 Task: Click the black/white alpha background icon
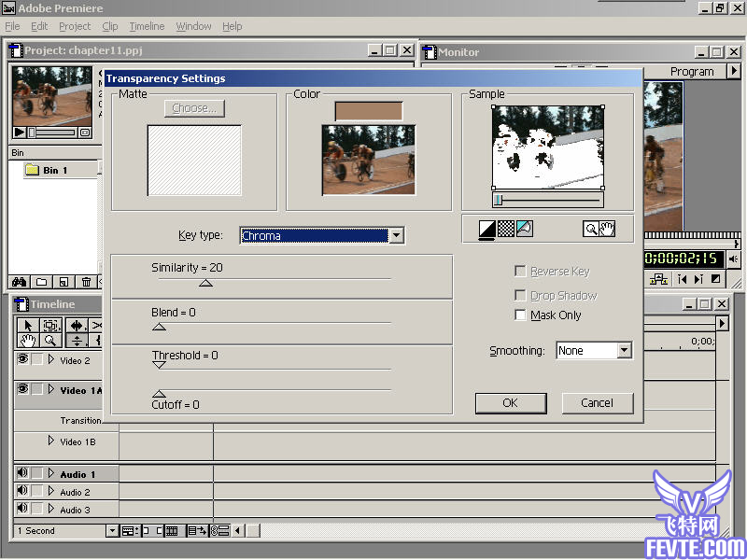pyautogui.click(x=487, y=228)
